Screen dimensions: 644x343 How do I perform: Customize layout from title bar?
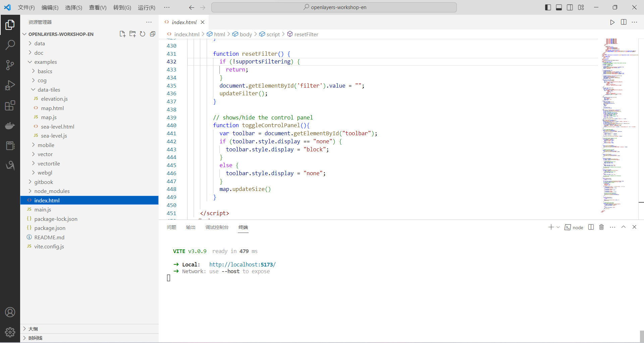pos(581,7)
